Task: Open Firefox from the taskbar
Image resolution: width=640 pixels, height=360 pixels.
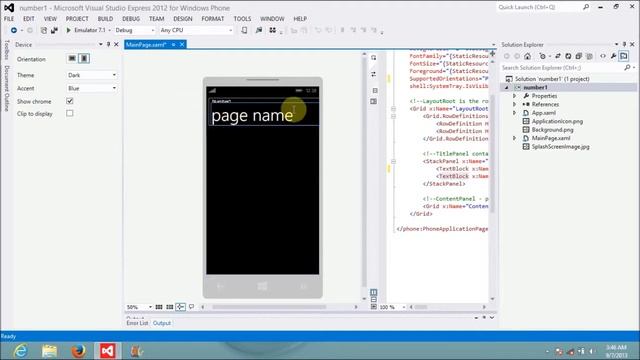Action: 78,351
